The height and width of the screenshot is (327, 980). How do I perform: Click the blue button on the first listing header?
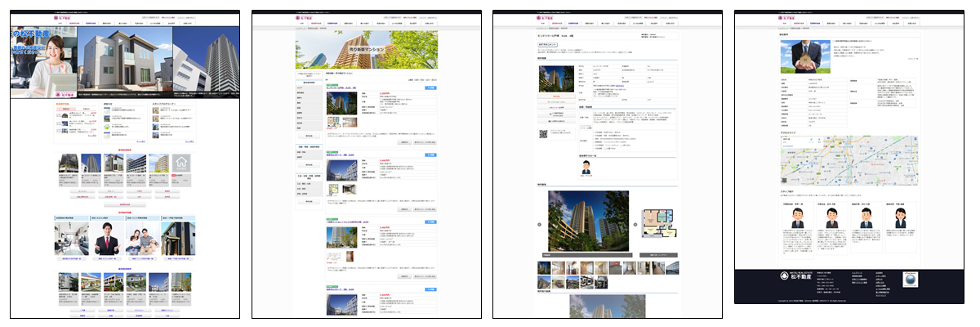431,87
